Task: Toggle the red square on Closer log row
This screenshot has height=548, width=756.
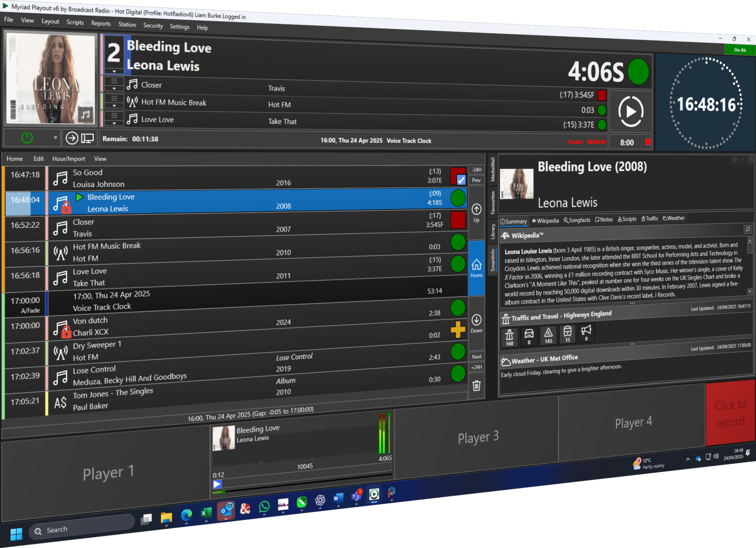Action: [458, 220]
